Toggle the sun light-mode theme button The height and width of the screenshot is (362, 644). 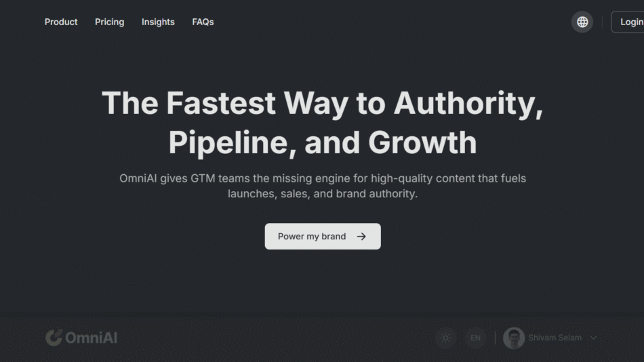(445, 338)
